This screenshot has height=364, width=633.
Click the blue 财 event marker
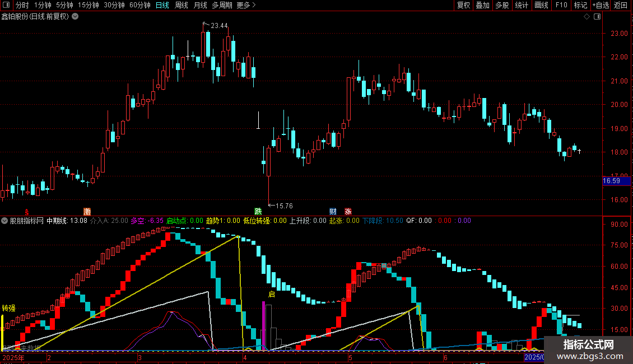pos(333,212)
